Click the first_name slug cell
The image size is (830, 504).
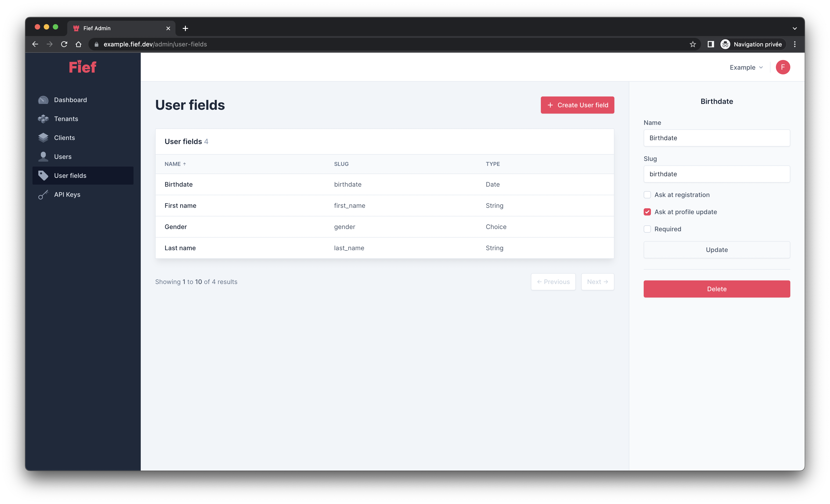click(x=349, y=206)
